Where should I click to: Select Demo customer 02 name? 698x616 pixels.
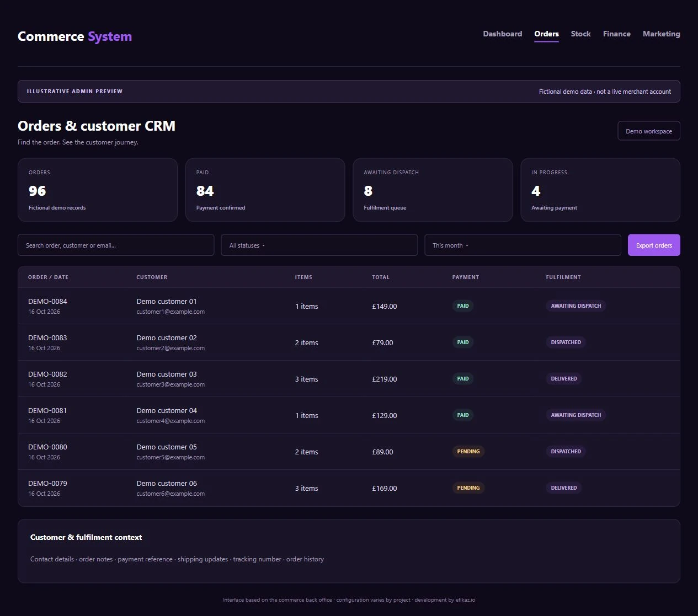pyautogui.click(x=167, y=338)
